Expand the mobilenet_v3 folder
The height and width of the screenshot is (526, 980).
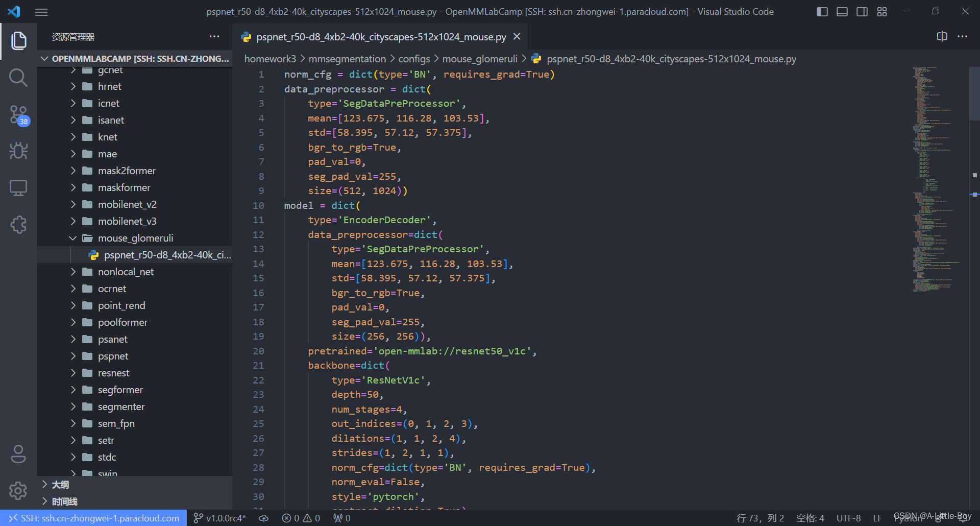pos(135,221)
